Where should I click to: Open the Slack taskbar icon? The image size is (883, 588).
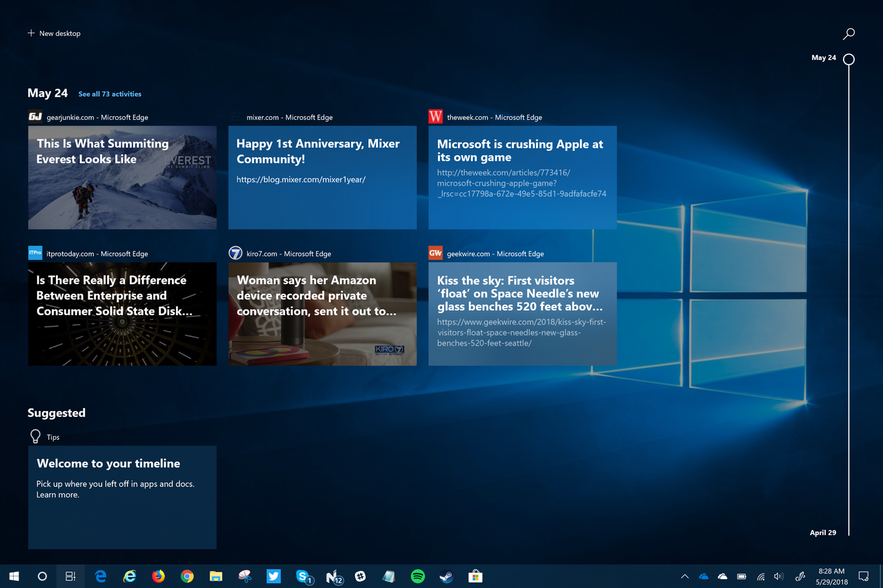pos(360,576)
